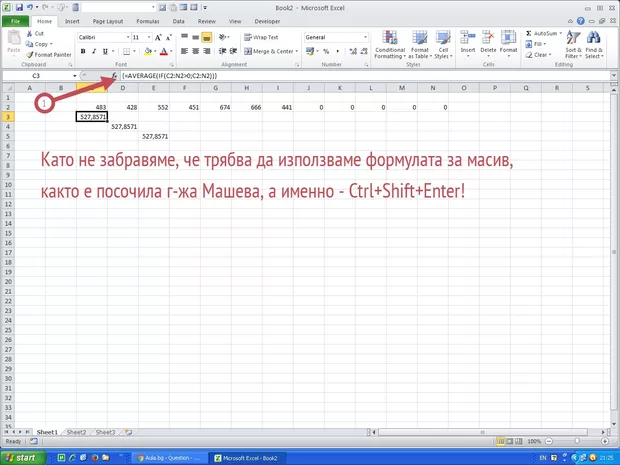This screenshot has height=465, width=620.
Task: Click the Increase Font Size icon
Action: pyautogui.click(x=158, y=38)
